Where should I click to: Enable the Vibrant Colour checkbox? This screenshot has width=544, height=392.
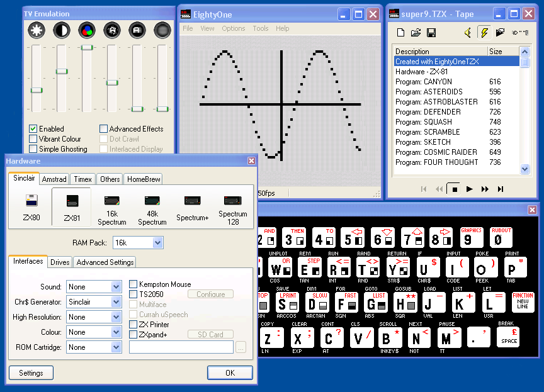pyautogui.click(x=33, y=139)
